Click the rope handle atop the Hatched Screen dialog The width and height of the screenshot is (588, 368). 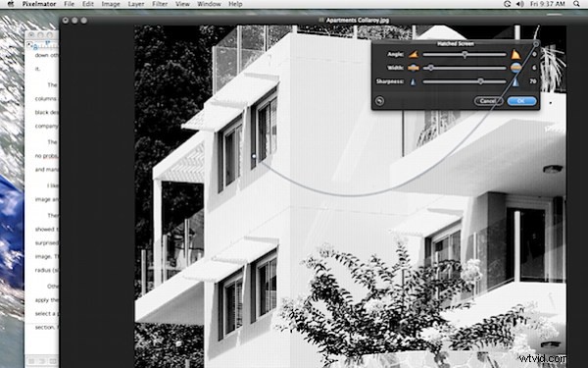coord(536,44)
